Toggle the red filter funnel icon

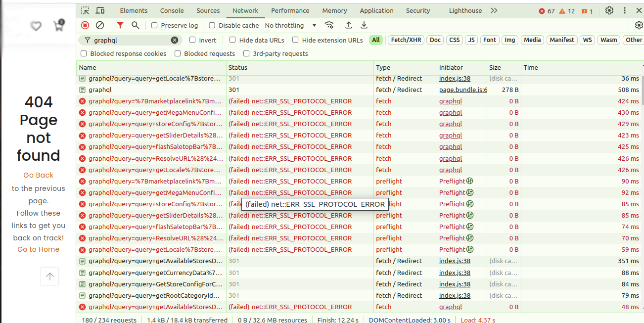(x=120, y=25)
